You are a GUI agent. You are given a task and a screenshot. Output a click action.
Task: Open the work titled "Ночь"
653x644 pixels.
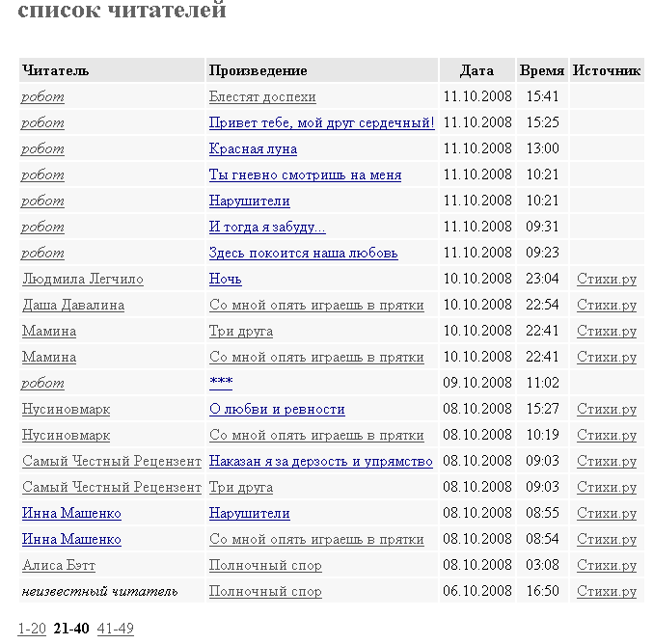[226, 279]
